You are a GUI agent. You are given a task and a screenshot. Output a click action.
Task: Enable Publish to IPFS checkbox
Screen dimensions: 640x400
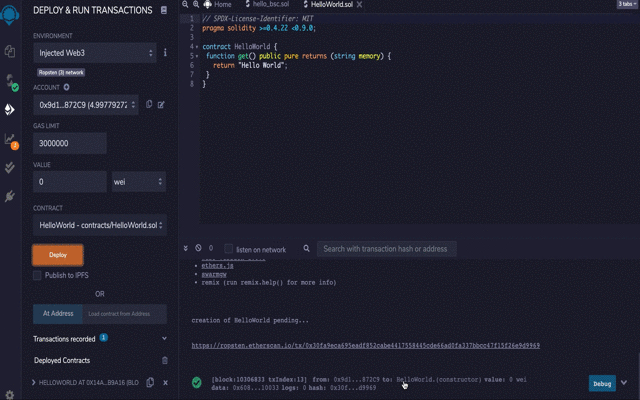[x=38, y=275]
